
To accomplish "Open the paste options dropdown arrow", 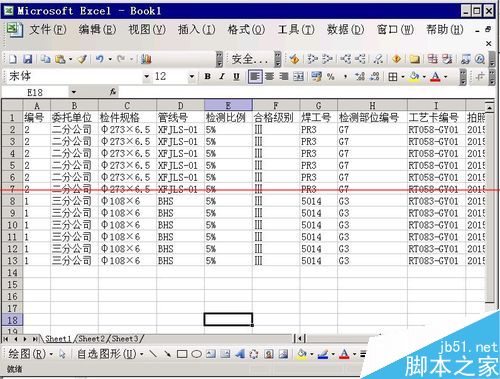I will point(71,60).
